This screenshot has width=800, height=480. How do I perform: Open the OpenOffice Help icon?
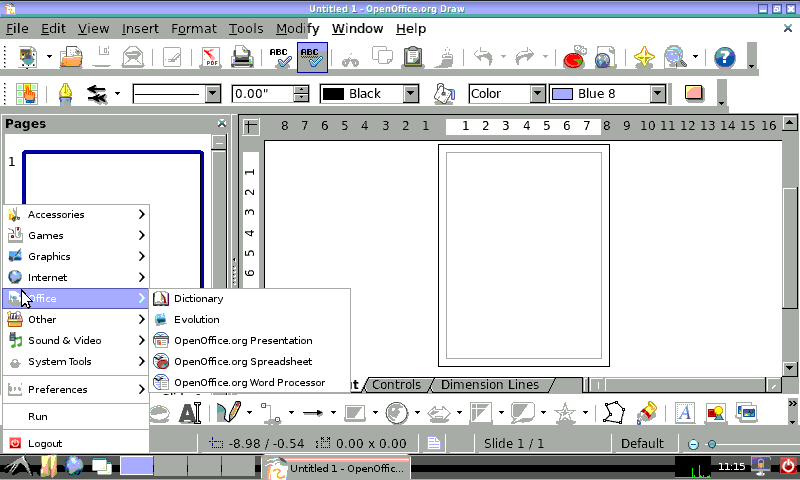coord(724,58)
